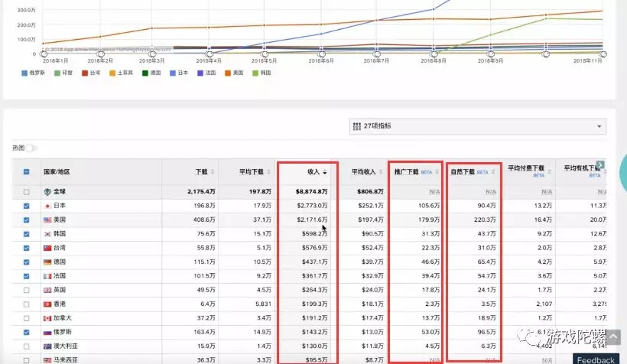The height and width of the screenshot is (364, 627).
Task: Check the 英国 row checkbox
Action: (x=28, y=290)
